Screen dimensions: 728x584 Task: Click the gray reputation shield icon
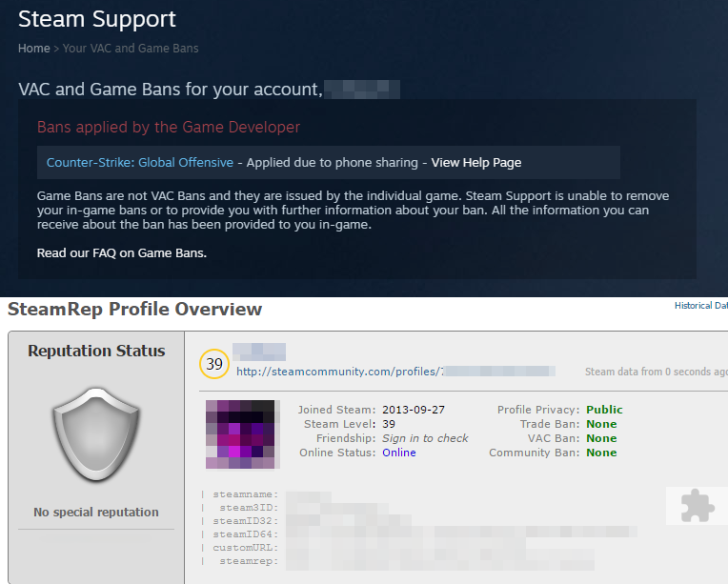96,434
